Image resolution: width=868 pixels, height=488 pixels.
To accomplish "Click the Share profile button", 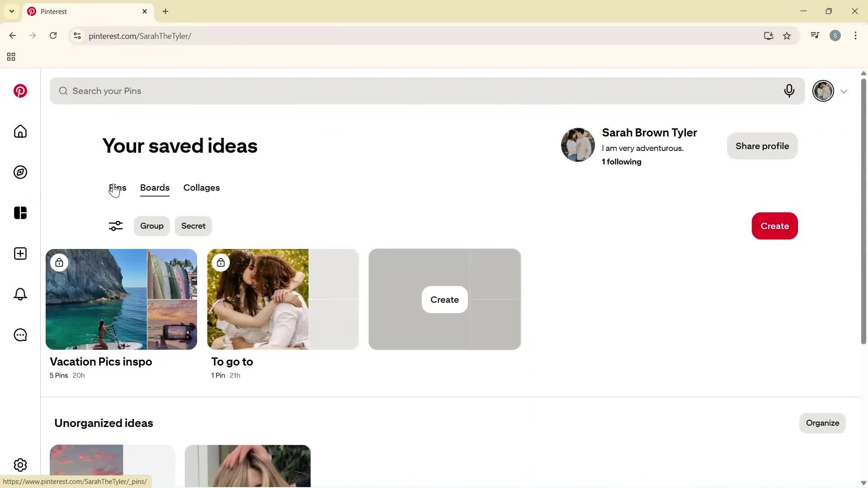I will click(762, 145).
